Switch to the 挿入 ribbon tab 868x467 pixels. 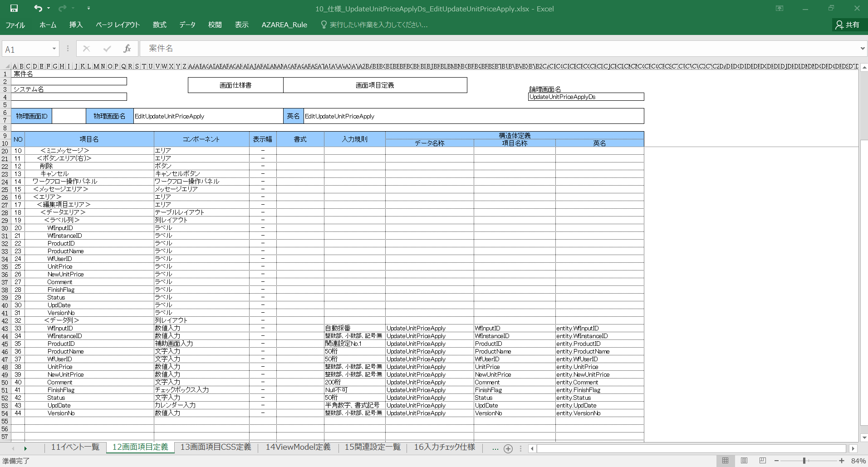point(76,25)
